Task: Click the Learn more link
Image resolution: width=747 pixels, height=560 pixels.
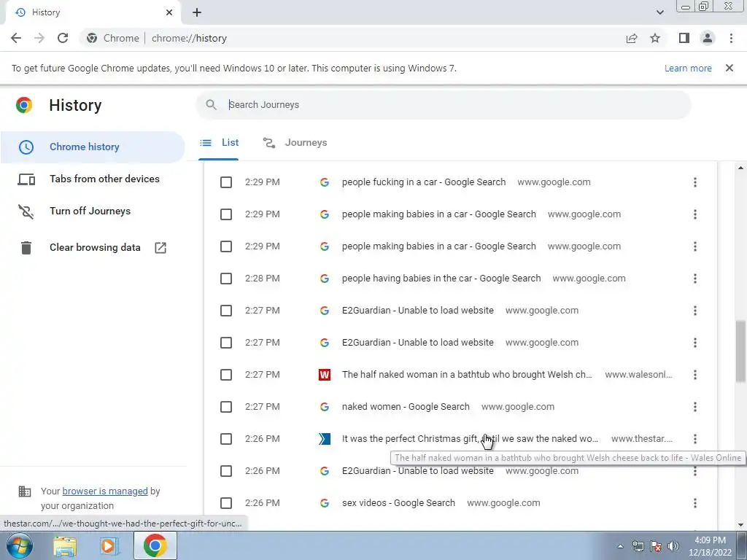Action: pos(688,68)
